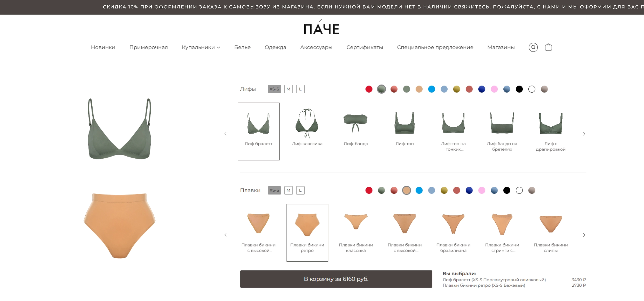Viewport: 644px width, 301px height.
Task: Click the 2730 ₽ price
Action: tap(579, 285)
